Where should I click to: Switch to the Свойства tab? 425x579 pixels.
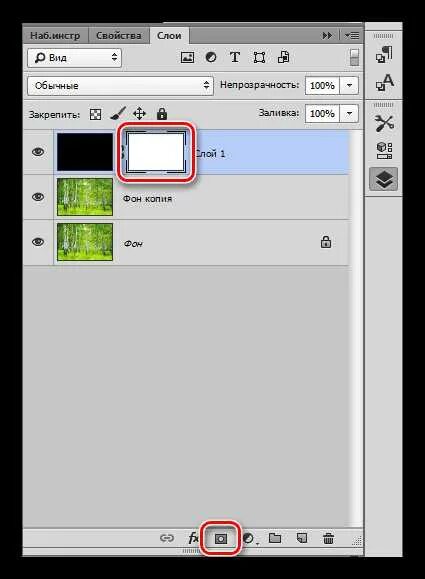[119, 36]
